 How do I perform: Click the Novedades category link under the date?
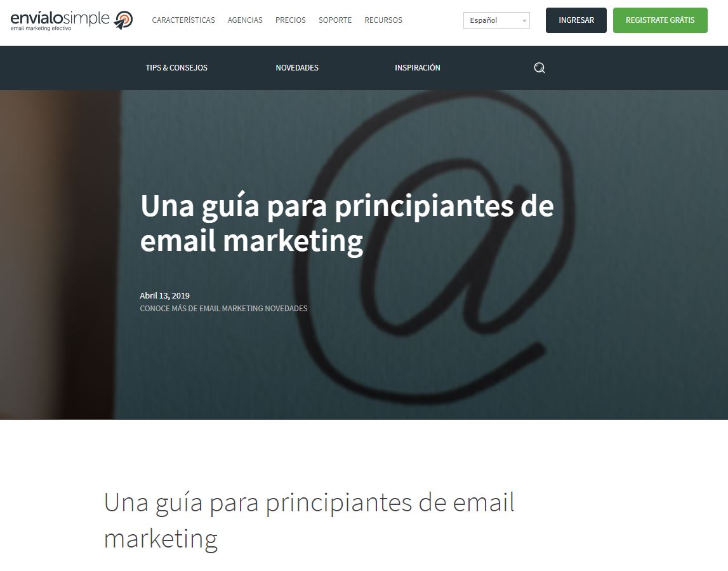(286, 309)
